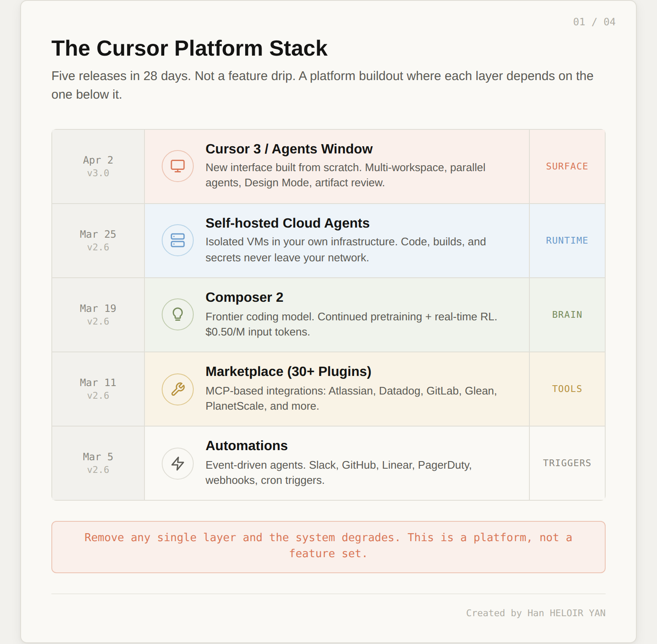This screenshot has height=644, width=657.
Task: Click the "Composer 2" heading
Action: pos(244,297)
